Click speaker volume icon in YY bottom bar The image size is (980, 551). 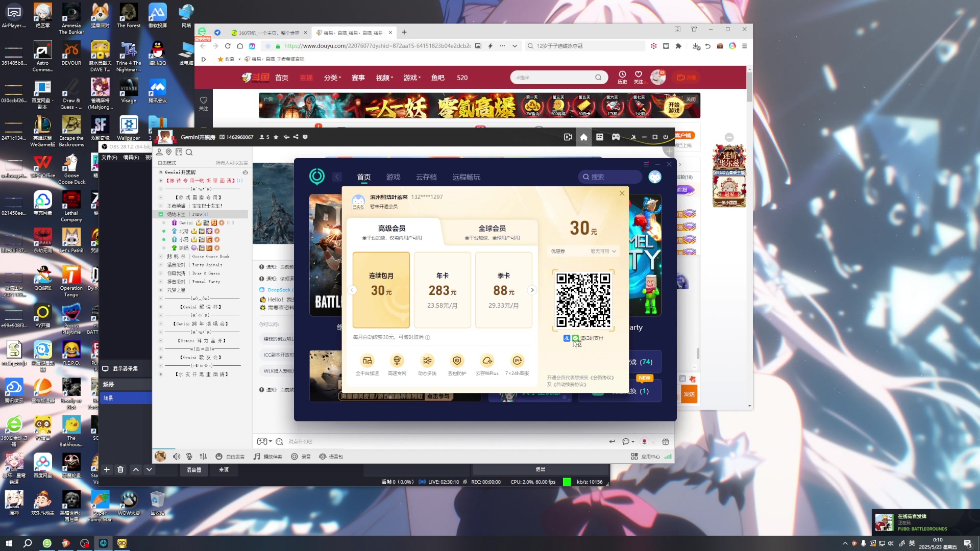[177, 457]
